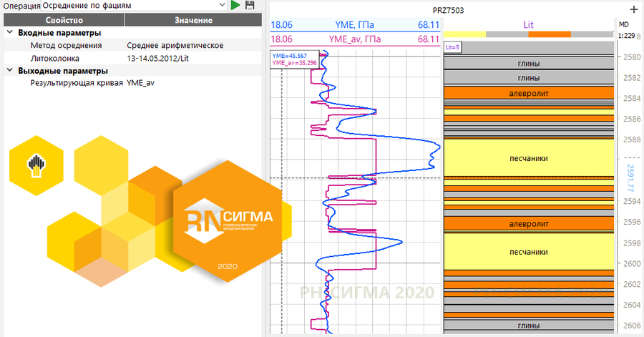The width and height of the screenshot is (644, 337).
Task: Click the orange lithology legend swatch
Action: tap(549, 34)
